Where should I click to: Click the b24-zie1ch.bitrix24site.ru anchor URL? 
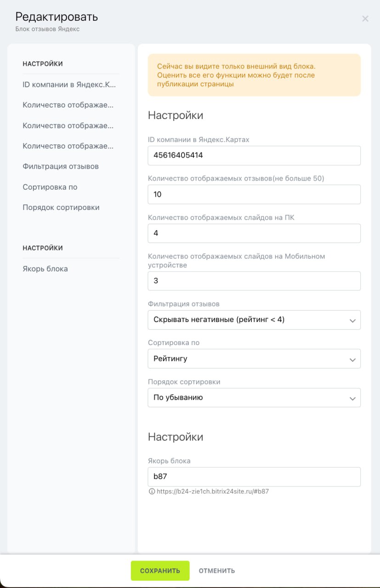click(213, 491)
